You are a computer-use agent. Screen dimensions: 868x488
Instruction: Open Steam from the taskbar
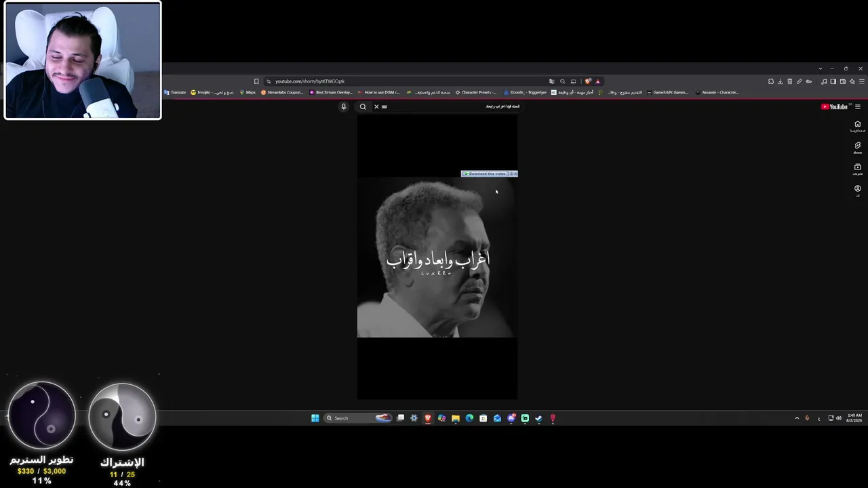point(538,418)
